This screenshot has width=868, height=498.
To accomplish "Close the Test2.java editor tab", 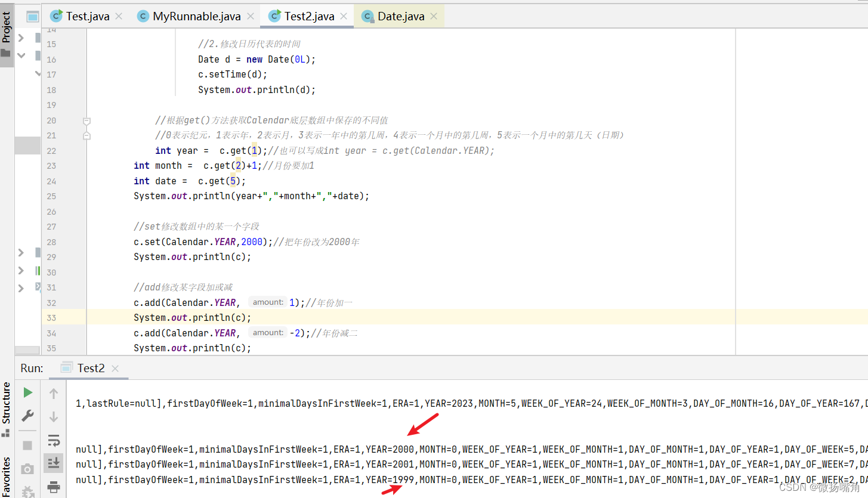I will 343,17.
